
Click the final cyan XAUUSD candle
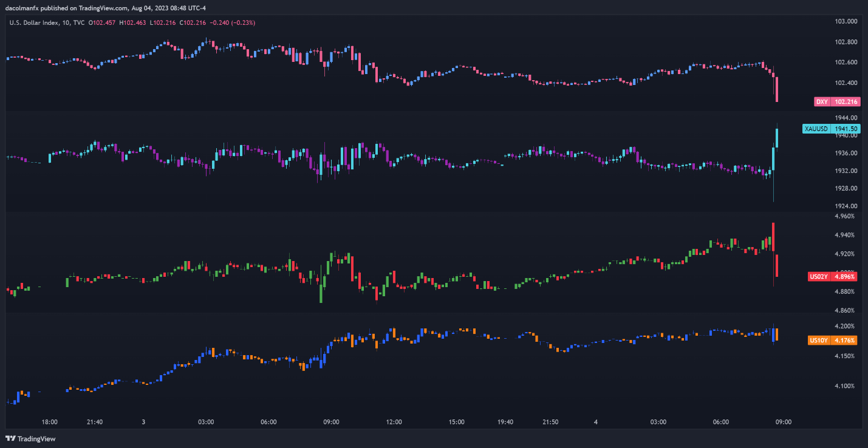click(x=777, y=138)
